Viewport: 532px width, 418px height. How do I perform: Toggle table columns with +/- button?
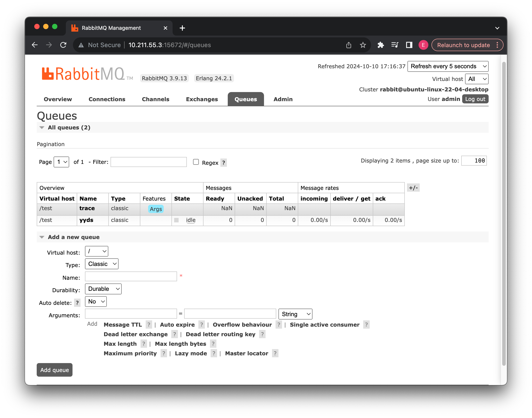[413, 188]
